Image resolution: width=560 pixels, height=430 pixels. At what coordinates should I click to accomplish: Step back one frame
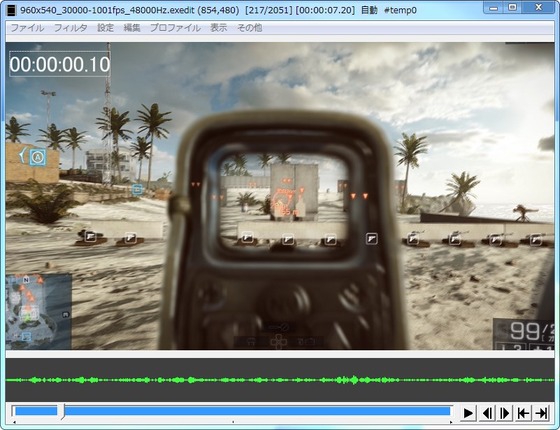point(487,413)
